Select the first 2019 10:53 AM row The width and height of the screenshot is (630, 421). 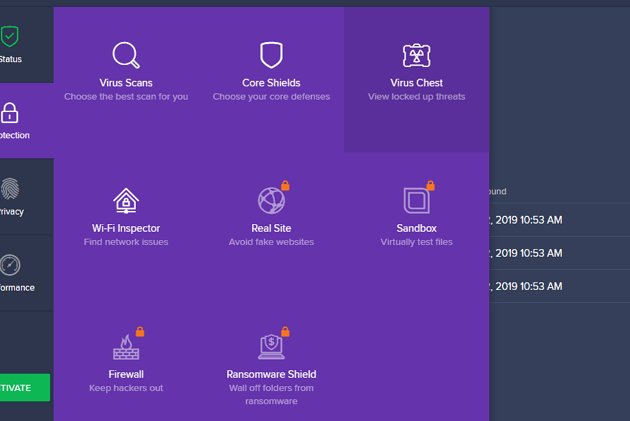pos(560,220)
